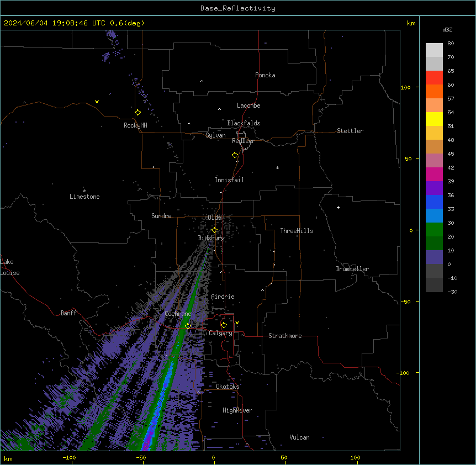Click the Lake Louise label
The image size is (476, 465).
click(x=10, y=267)
